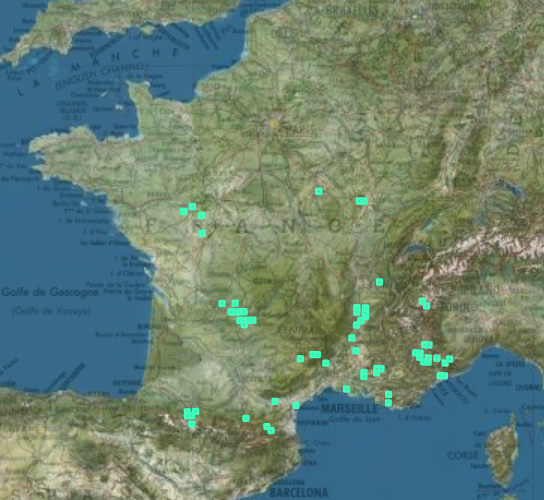Click the double-wide marker east of central France

coord(362,201)
